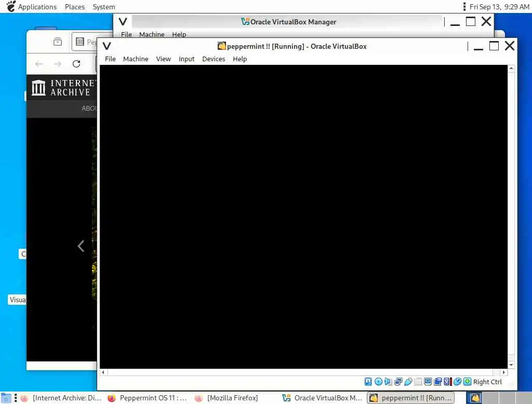Maximize the peppermint VM window
This screenshot has height=404, width=532.
coord(494,46)
